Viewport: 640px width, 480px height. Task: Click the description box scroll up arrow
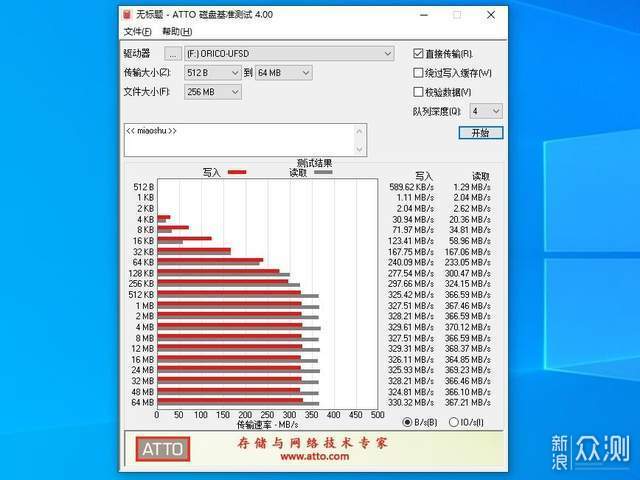(359, 131)
